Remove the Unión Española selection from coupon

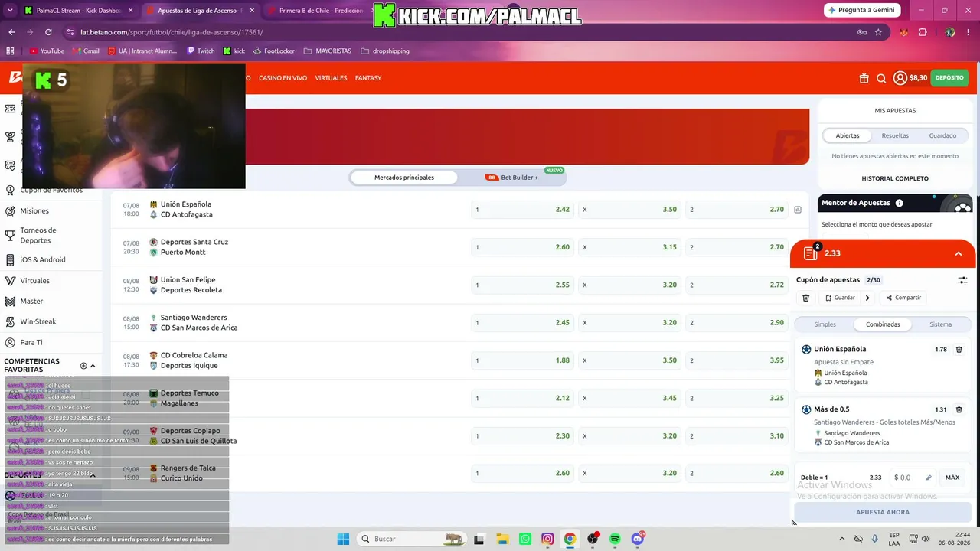tap(959, 349)
